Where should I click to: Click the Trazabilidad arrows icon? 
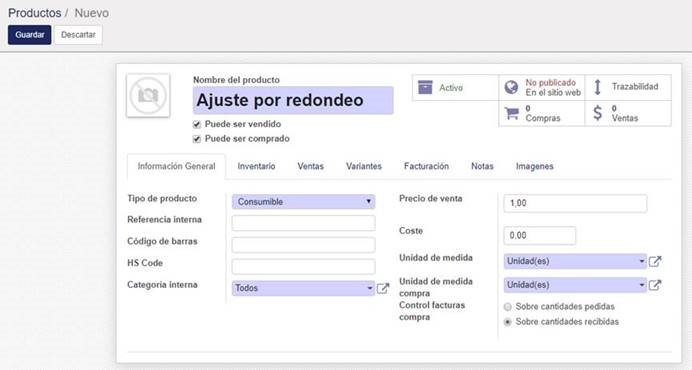tap(597, 87)
